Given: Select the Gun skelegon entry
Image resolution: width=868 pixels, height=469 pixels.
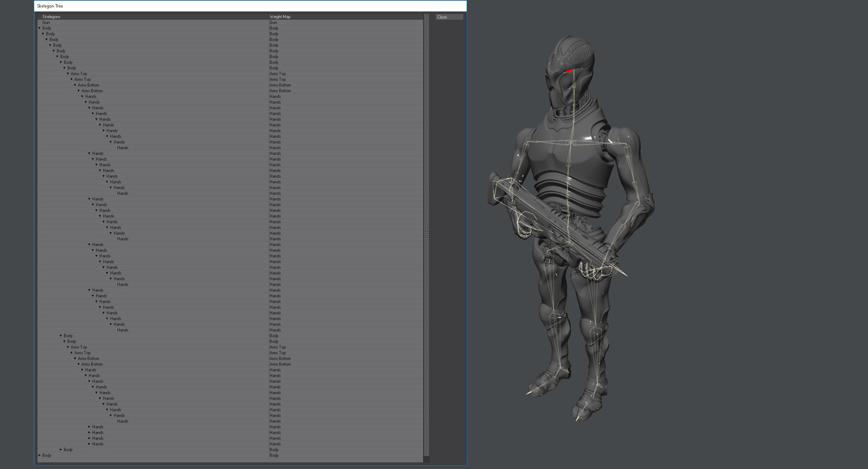Looking at the screenshot, I should click(46, 22).
